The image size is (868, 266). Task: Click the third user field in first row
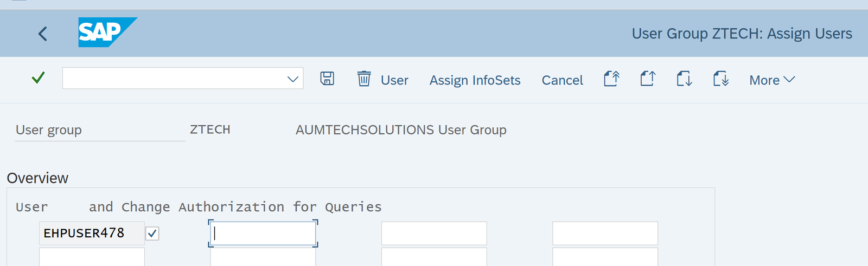coord(433,233)
